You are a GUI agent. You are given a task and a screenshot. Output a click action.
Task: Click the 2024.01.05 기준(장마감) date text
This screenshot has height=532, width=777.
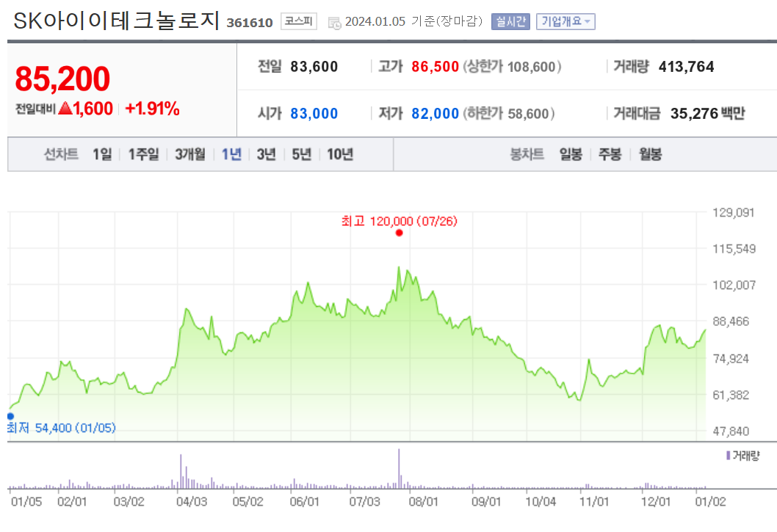[x=413, y=21]
